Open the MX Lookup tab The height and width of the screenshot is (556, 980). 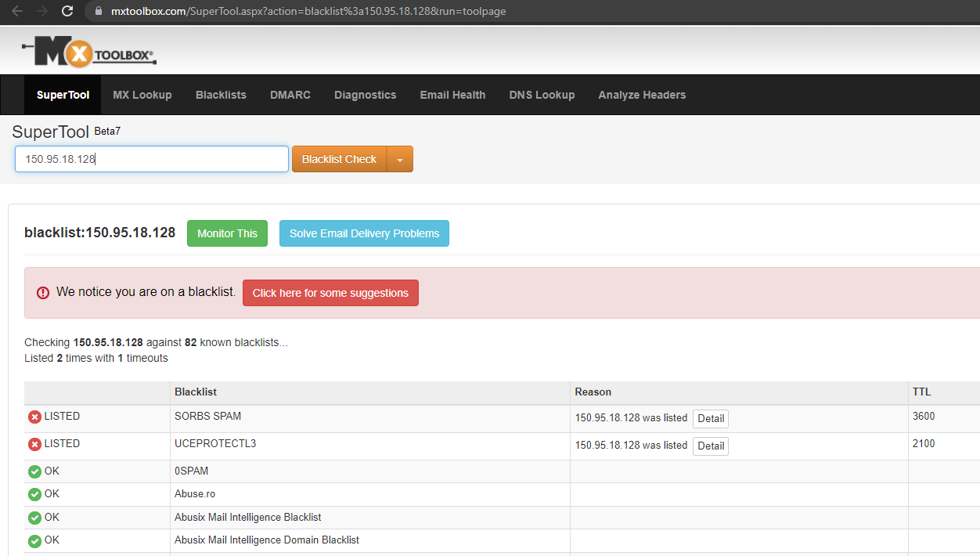click(142, 95)
